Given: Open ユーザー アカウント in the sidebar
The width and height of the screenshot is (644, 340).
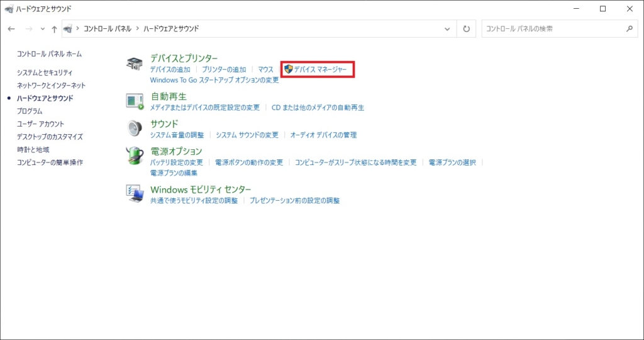Looking at the screenshot, I should coord(41,124).
